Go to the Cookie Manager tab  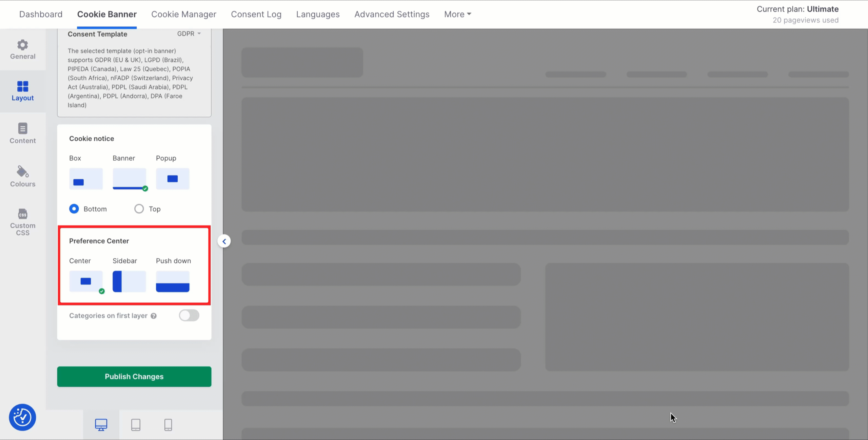point(183,14)
